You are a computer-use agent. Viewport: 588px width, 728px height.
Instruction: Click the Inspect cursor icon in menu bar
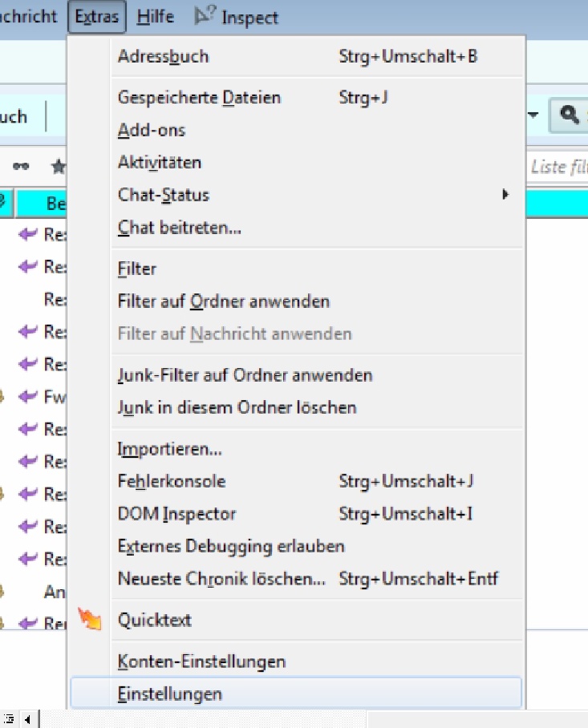coord(205,16)
